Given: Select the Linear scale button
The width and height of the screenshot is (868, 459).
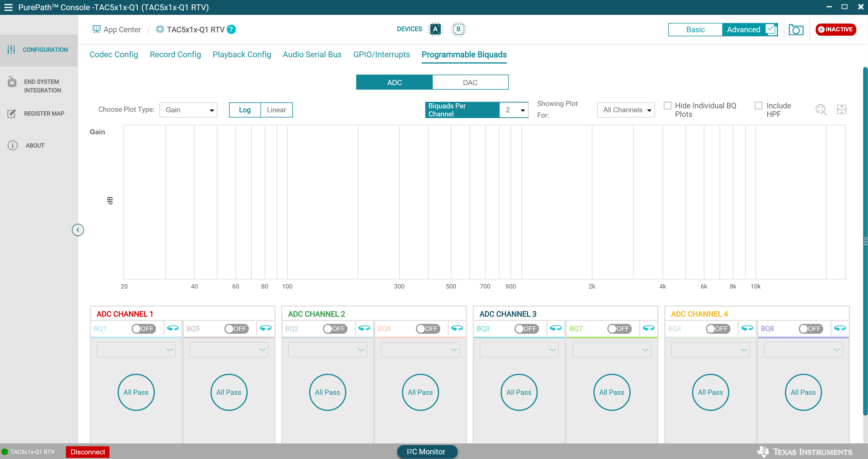Looking at the screenshot, I should tap(276, 110).
